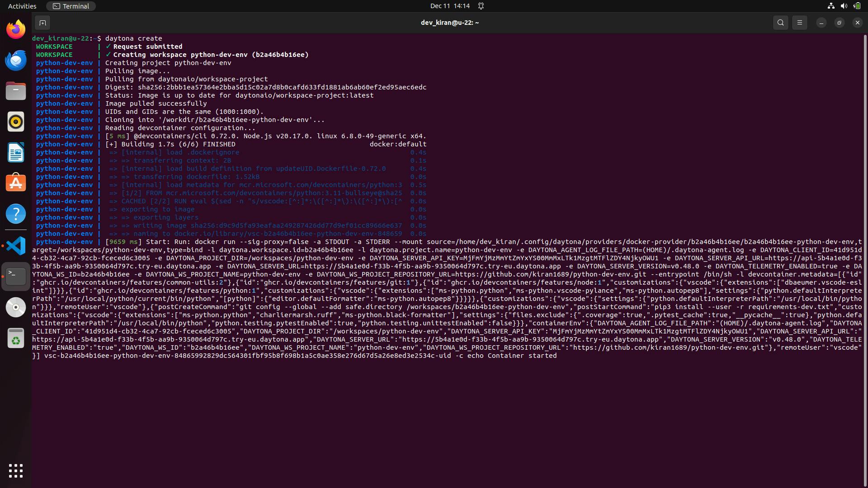Select the Terminal icon in the dock
Viewport: 868px width, 488px height.
pos(16,276)
